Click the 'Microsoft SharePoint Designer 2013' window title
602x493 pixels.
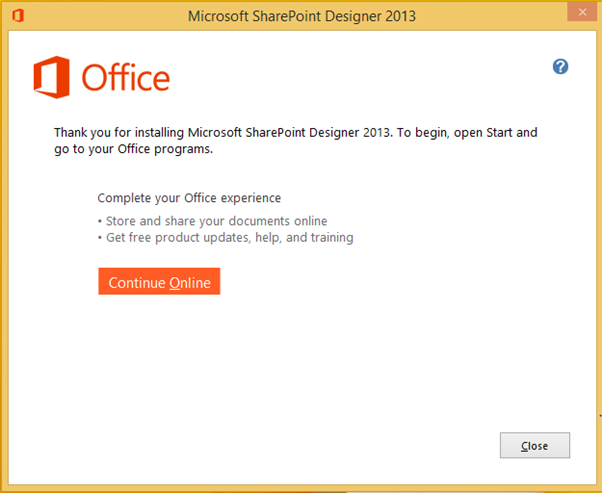pyautogui.click(x=302, y=16)
